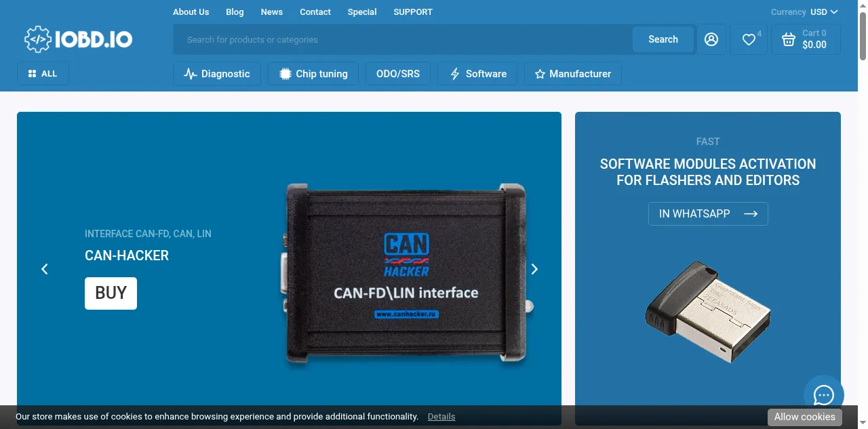This screenshot has height=429, width=868.
Task: Open the IOBD.IO logo homepage
Action: [x=79, y=39]
